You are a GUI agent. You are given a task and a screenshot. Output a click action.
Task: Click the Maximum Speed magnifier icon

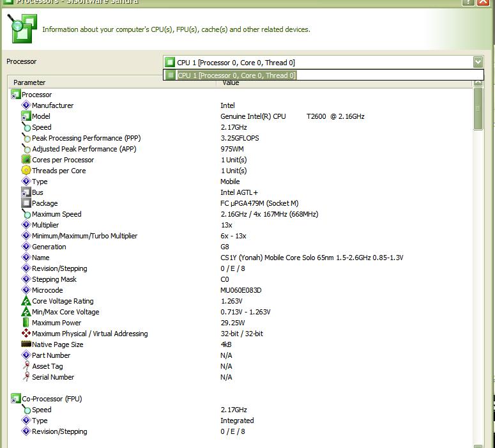click(x=26, y=213)
